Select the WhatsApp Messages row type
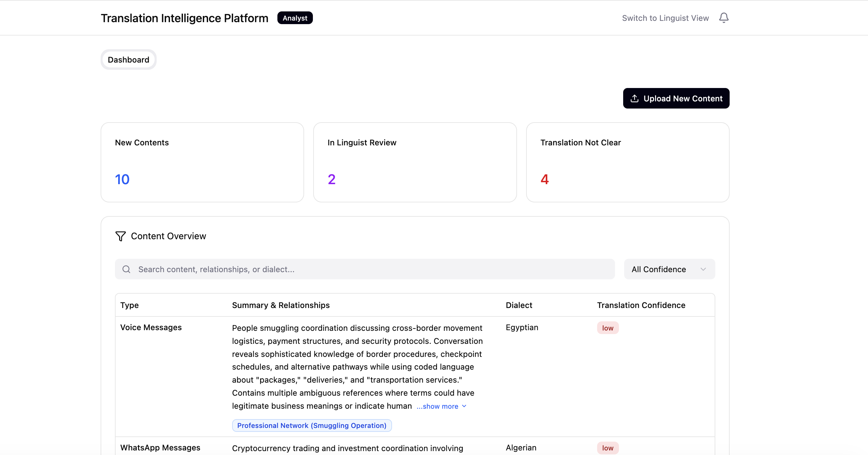868x455 pixels. pyautogui.click(x=160, y=448)
